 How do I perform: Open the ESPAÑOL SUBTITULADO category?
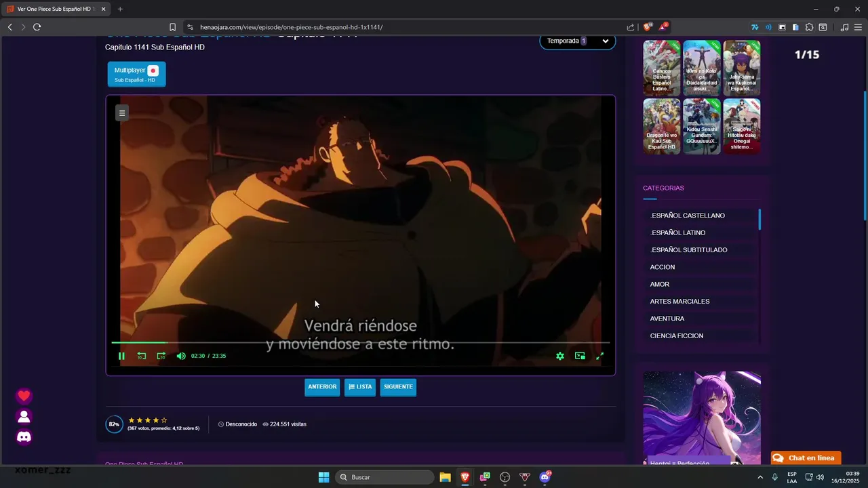point(689,250)
